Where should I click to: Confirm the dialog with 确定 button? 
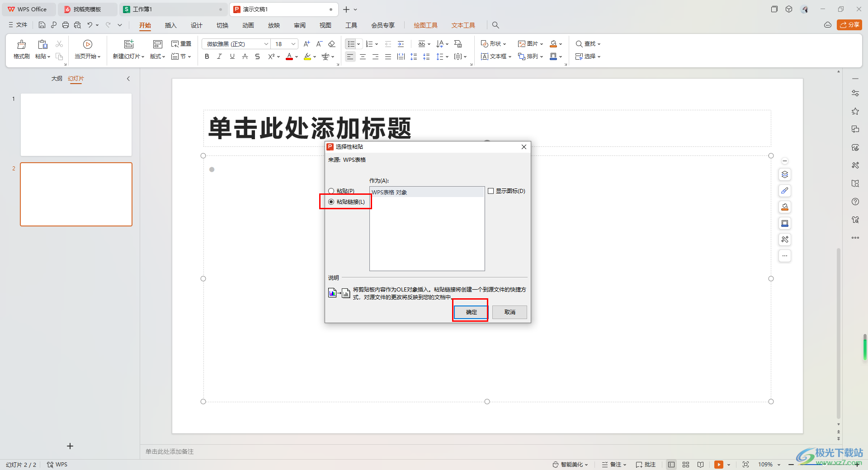click(x=471, y=312)
